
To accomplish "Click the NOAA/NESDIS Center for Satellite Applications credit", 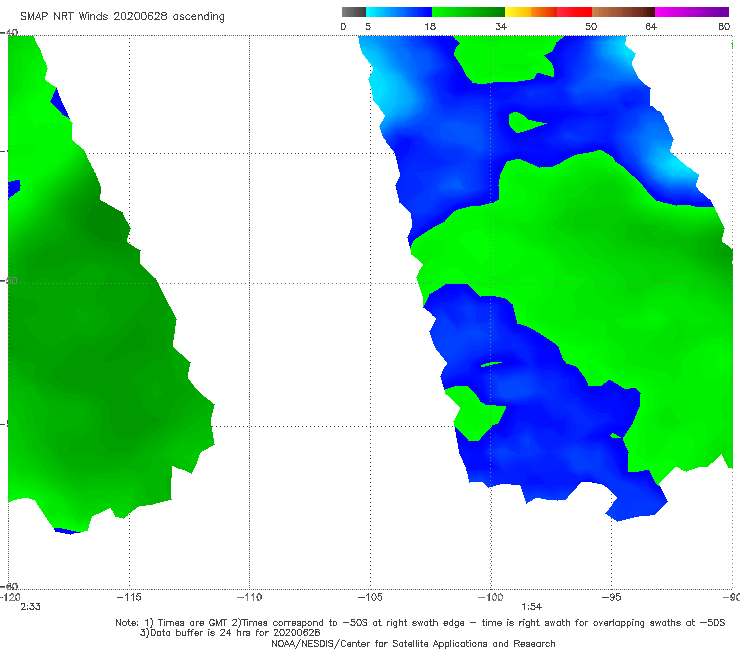I will (x=413, y=643).
